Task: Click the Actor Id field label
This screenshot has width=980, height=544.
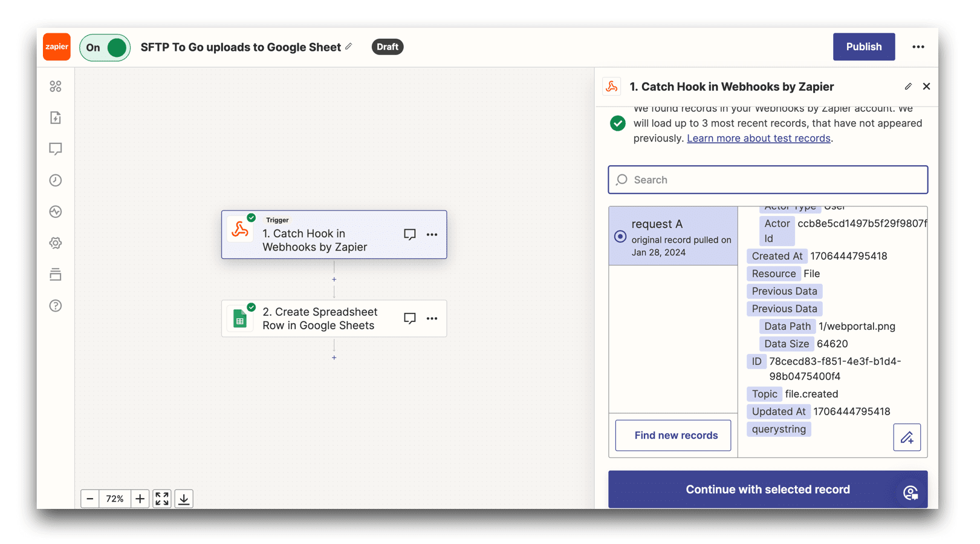Action: pos(777,231)
